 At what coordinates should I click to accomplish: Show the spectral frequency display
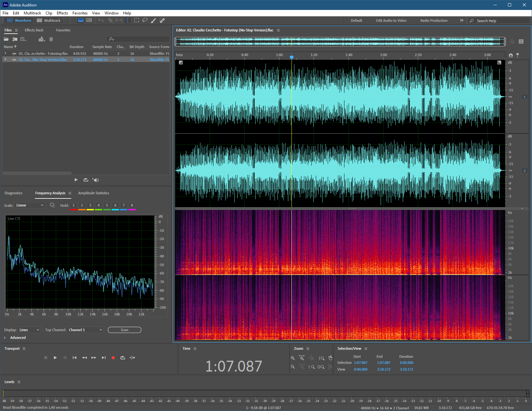(81, 20)
